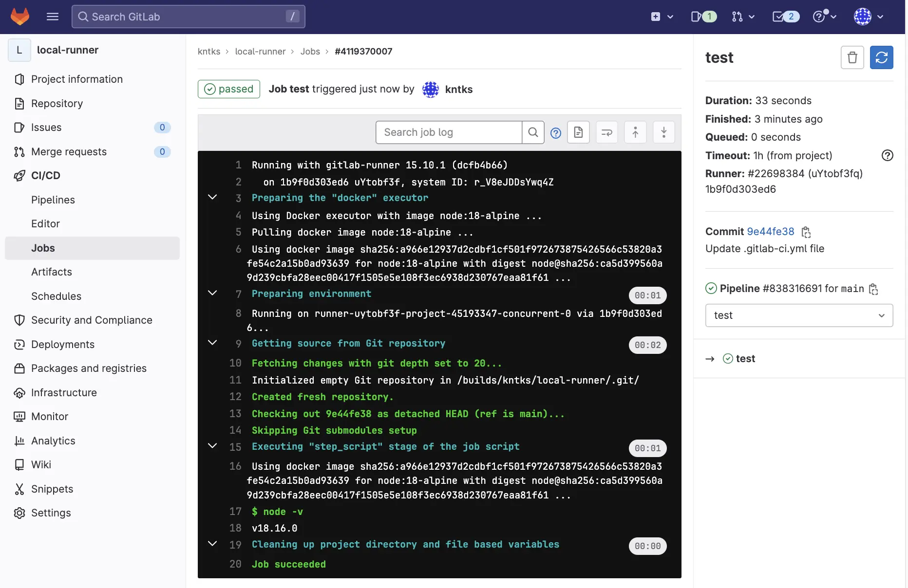This screenshot has width=908, height=588.
Task: Open the test stage dropdown
Action: [x=799, y=315]
